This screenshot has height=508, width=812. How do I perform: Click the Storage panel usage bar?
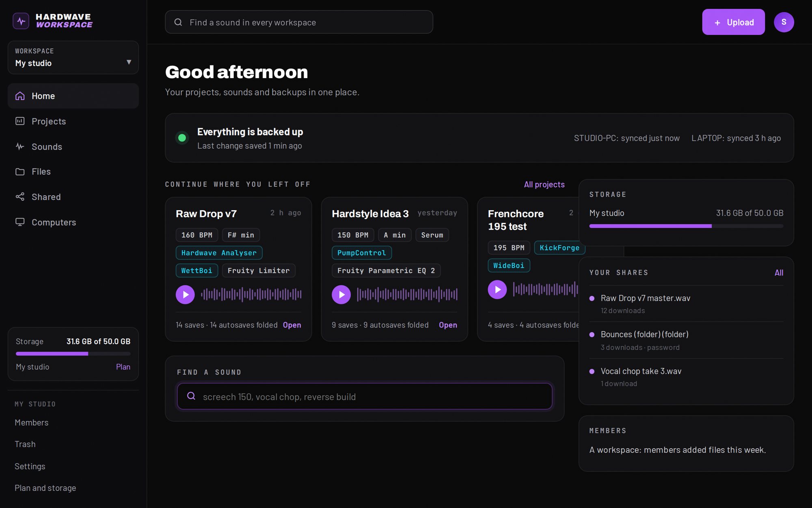click(x=686, y=226)
